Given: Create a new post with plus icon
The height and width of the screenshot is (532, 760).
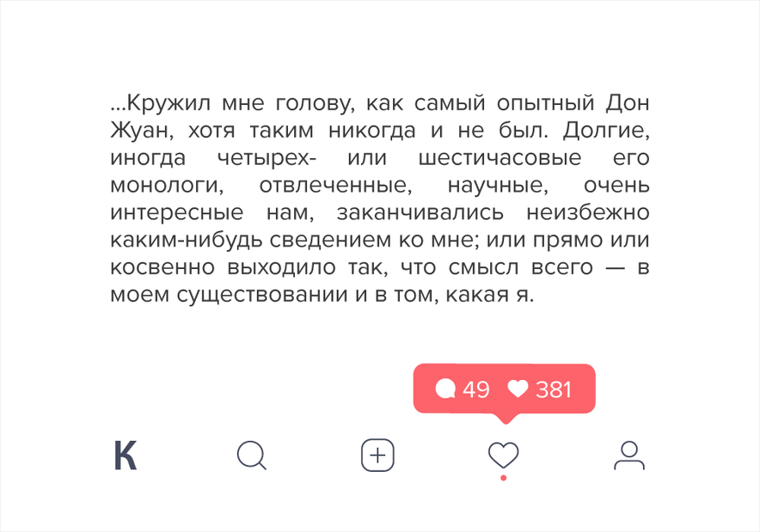Looking at the screenshot, I should (377, 456).
